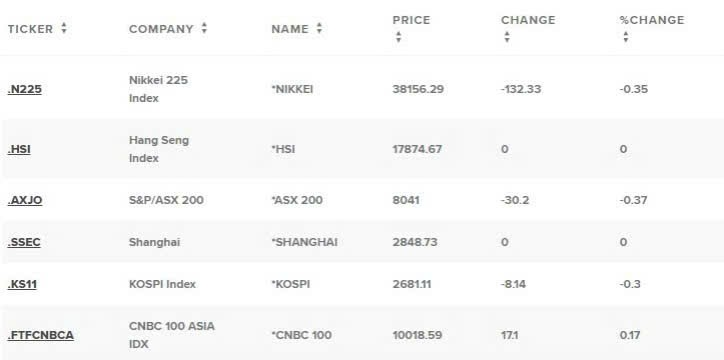The height and width of the screenshot is (360, 724).
Task: Sort table by %CHANGE column arrows
Action: tap(626, 37)
